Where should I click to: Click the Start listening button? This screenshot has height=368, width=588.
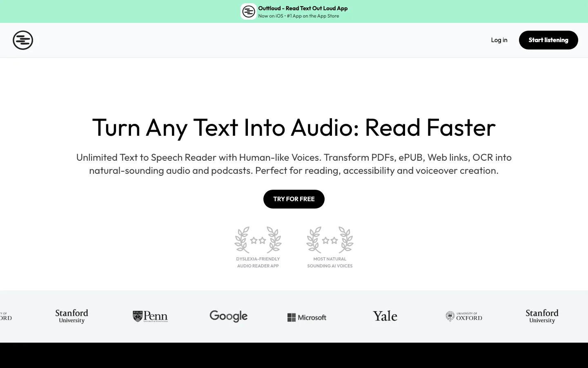tap(548, 40)
